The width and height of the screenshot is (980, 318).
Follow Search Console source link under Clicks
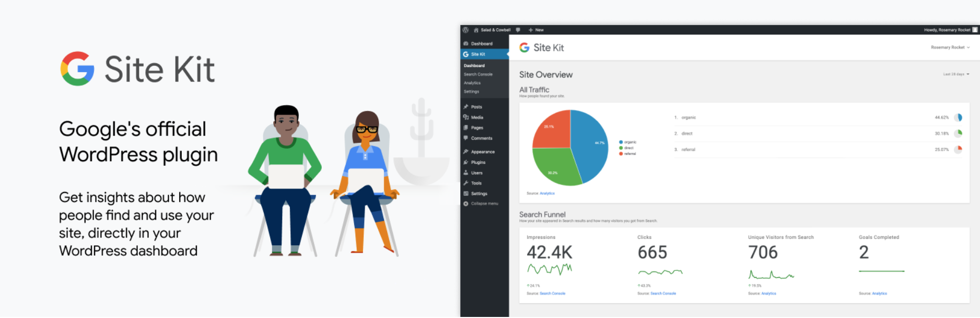point(663,293)
